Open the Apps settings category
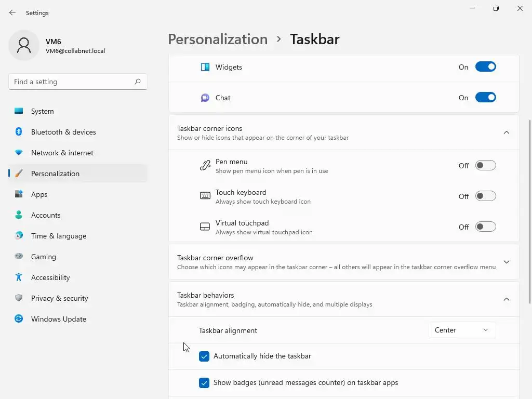This screenshot has height=399, width=532. click(x=39, y=194)
